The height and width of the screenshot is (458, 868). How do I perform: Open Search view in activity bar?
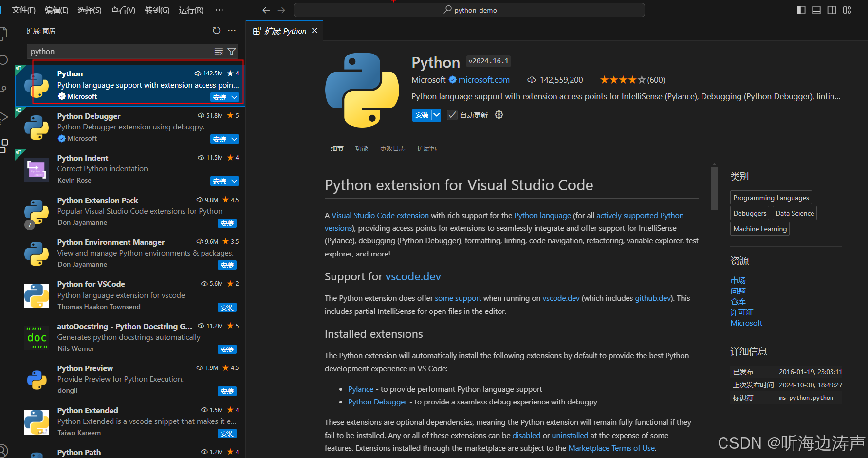4,60
